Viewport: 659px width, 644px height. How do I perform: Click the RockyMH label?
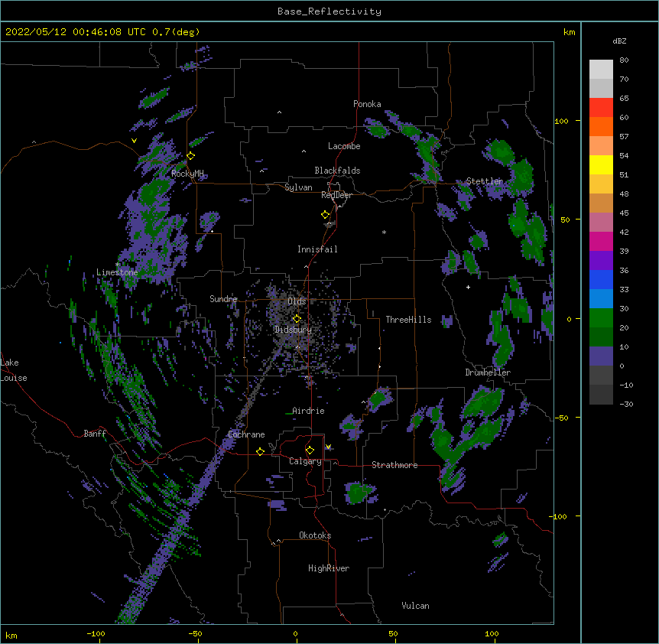point(187,174)
